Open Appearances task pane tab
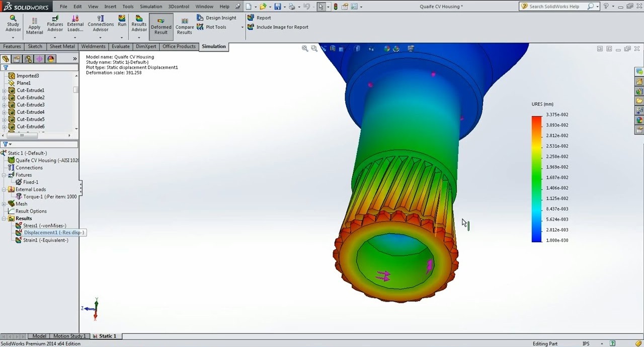This screenshot has width=644, height=347. pos(639,120)
